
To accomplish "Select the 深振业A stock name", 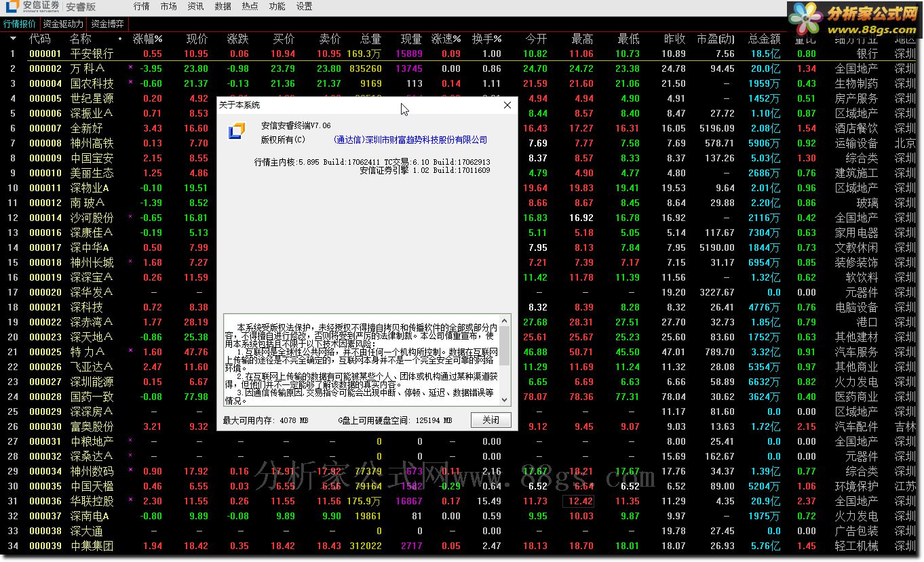I will click(x=92, y=113).
